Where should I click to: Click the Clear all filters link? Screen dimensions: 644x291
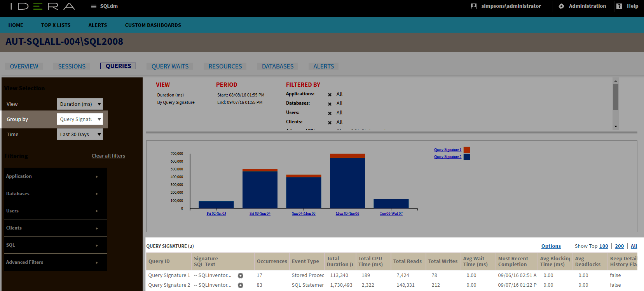(x=108, y=156)
